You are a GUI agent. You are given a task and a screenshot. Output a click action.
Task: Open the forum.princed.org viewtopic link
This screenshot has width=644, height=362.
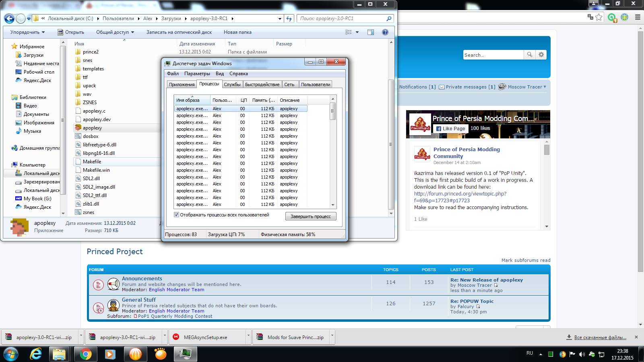coord(460,197)
